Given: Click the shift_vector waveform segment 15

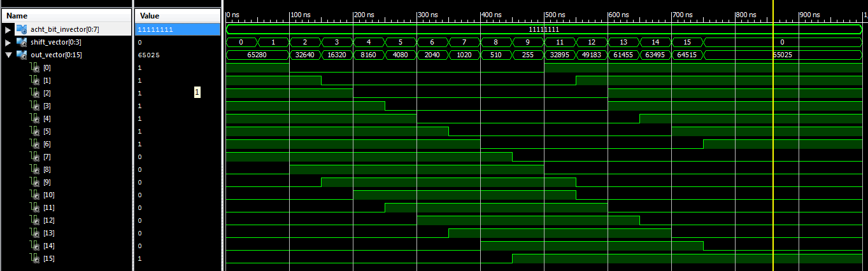Looking at the screenshot, I should [x=687, y=43].
